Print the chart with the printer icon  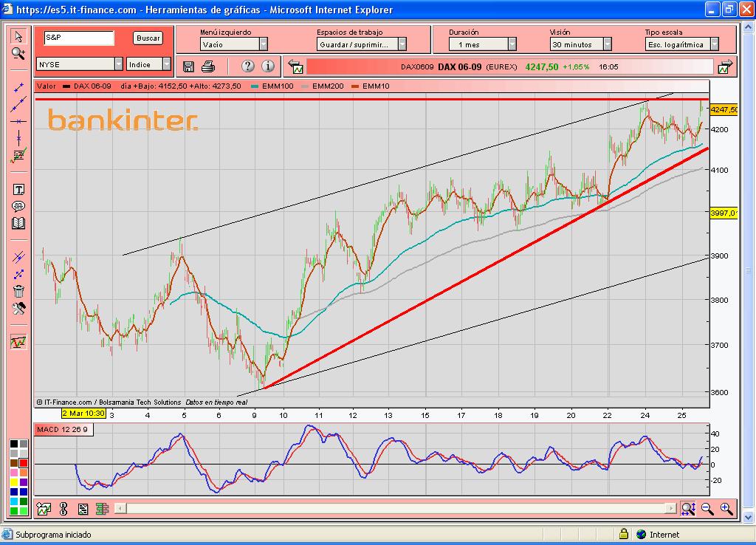click(x=208, y=66)
